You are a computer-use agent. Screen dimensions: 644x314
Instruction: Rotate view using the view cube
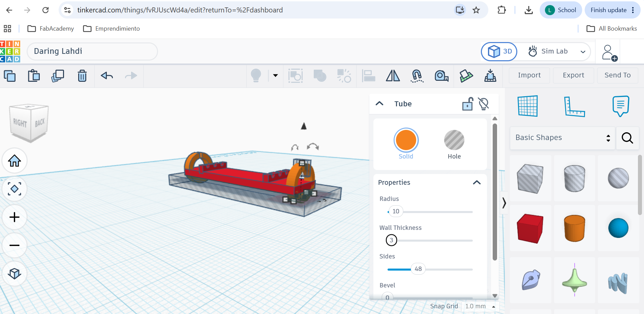pyautogui.click(x=29, y=123)
